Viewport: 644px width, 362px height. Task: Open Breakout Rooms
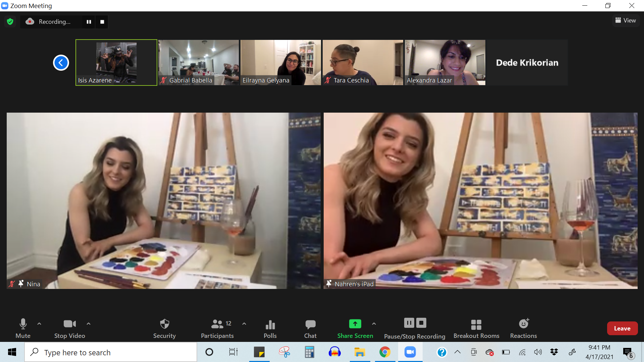[x=476, y=328]
